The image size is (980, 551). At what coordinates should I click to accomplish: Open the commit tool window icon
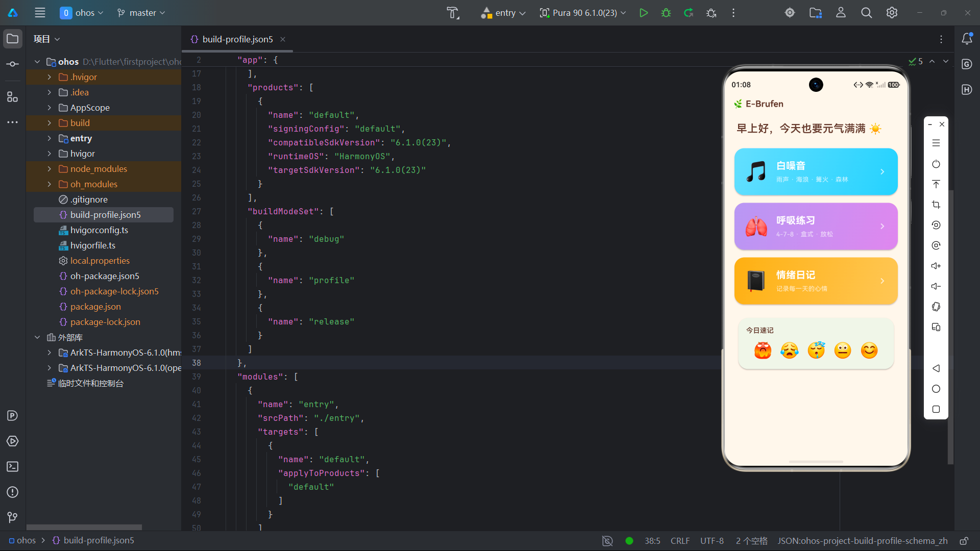(x=13, y=64)
